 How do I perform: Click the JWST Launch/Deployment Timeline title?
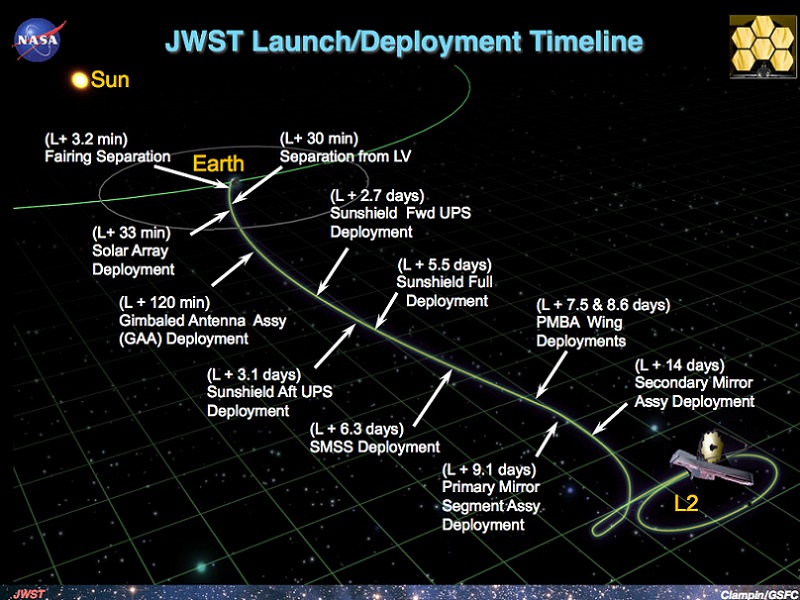tap(404, 41)
